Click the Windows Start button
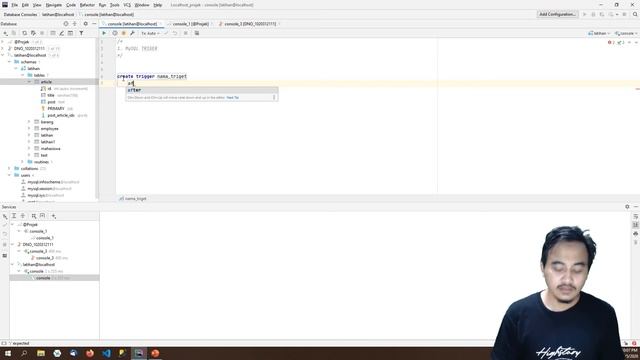Screen dimensions: 640x360 pos(8,353)
